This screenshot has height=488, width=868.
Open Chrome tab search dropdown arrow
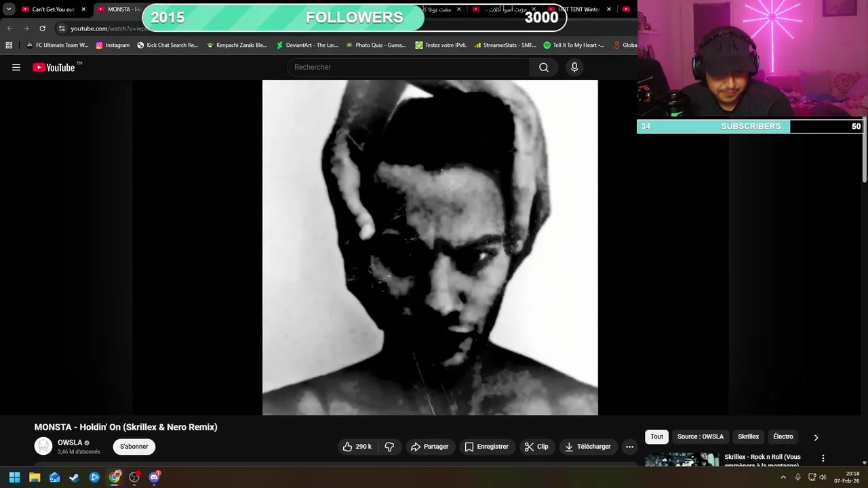point(9,9)
